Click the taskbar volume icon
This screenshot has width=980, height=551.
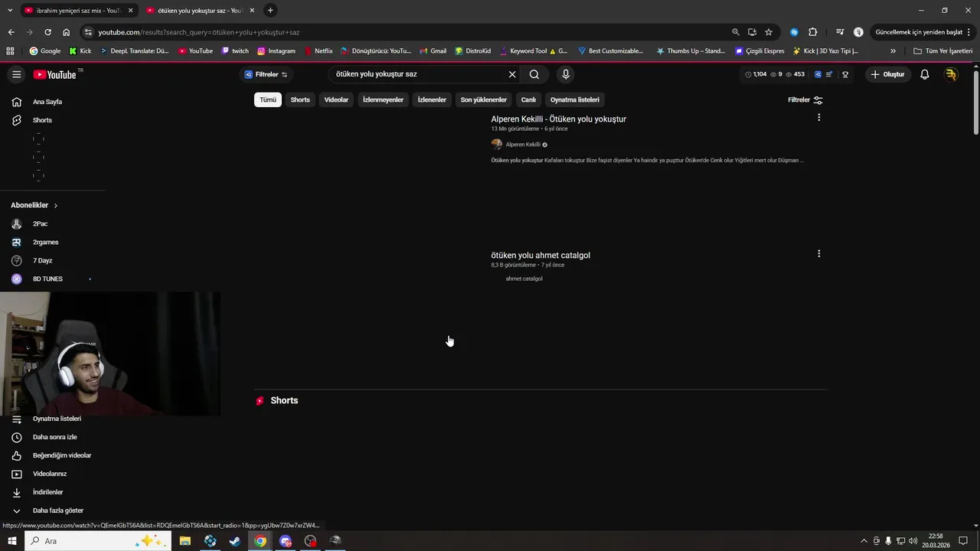[913, 541]
